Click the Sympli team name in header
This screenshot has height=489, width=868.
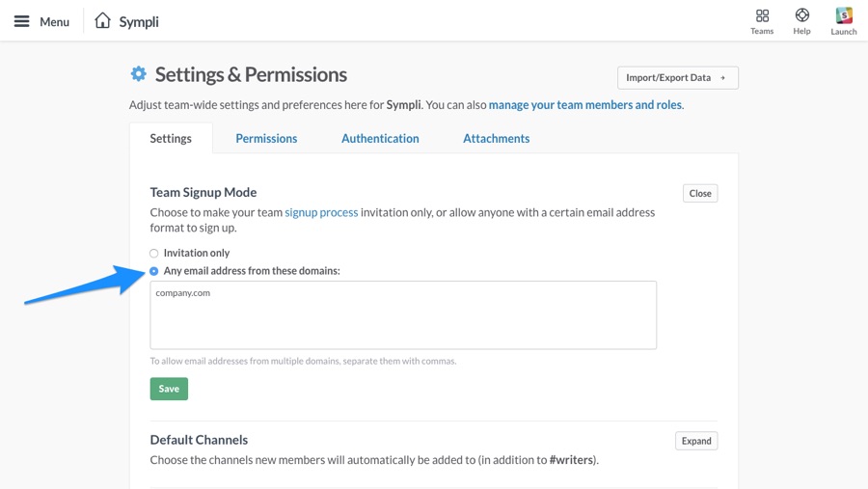click(x=139, y=21)
